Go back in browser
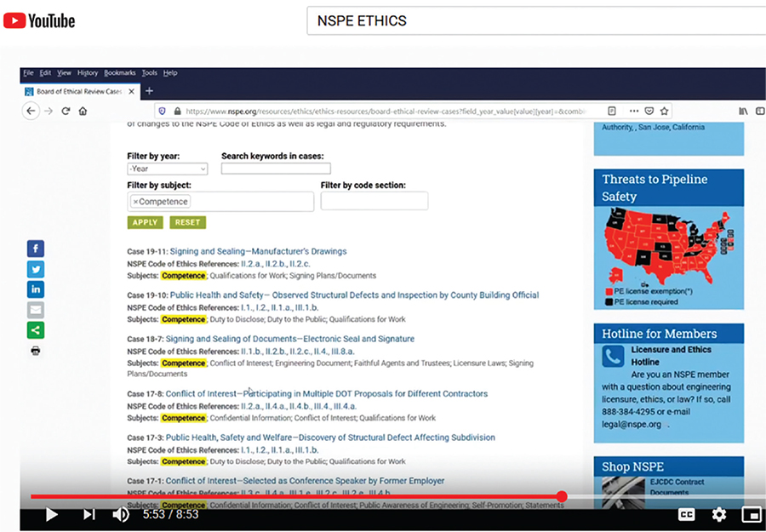The width and height of the screenshot is (766, 532). pos(31,111)
